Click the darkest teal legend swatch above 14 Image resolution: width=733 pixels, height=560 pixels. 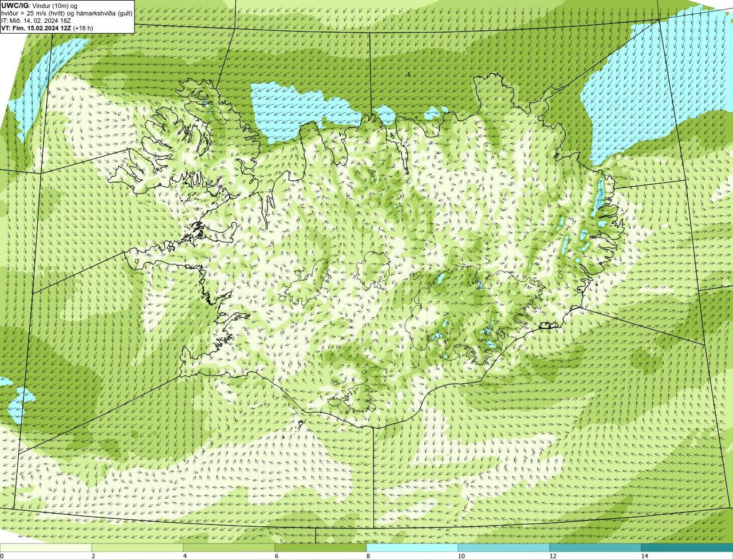coord(687,547)
